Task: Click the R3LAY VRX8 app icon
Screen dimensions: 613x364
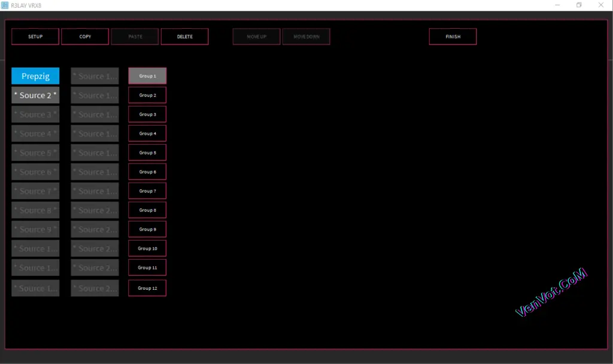Action: [5, 5]
